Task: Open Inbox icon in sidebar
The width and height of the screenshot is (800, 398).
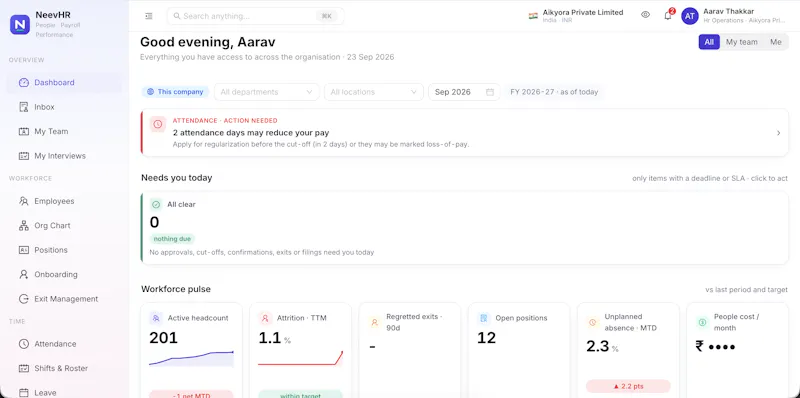Action: 23,107
